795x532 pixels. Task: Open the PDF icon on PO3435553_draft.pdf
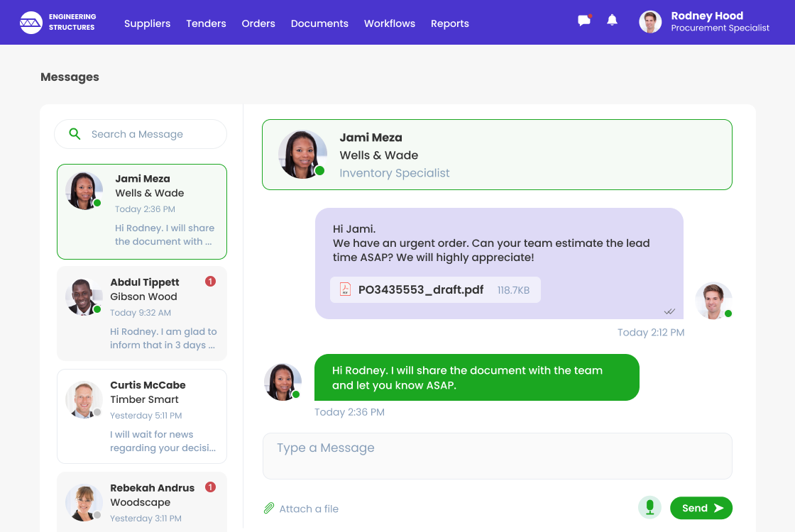pos(344,289)
